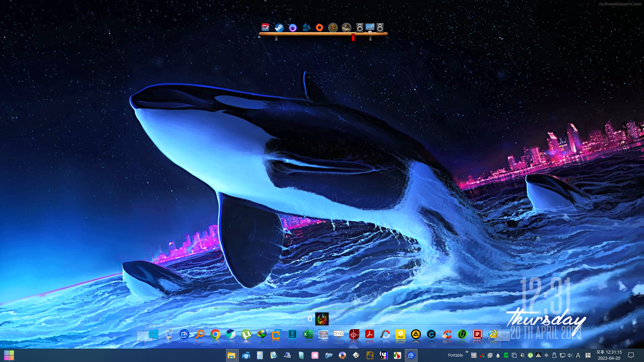Launch the portrait game icon on the shelf

(x=346, y=27)
